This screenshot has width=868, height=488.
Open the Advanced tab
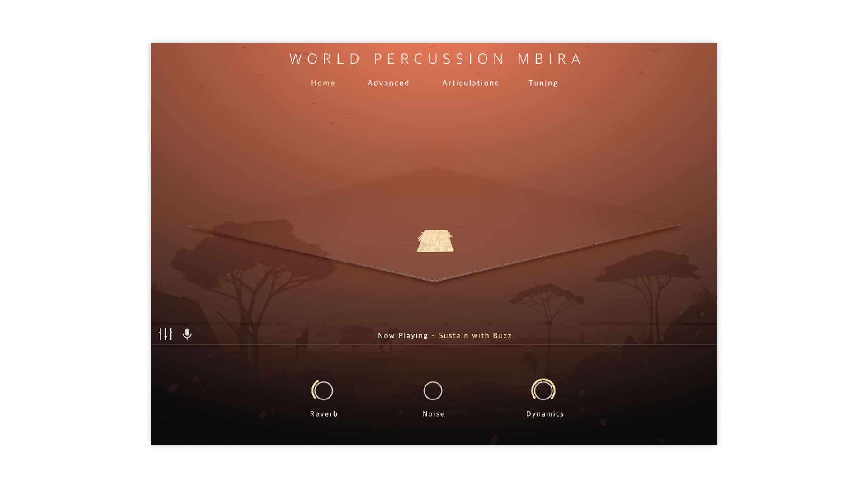388,83
